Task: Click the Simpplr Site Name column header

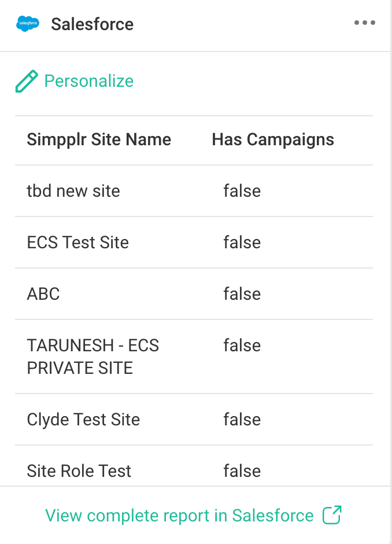Action: (99, 139)
